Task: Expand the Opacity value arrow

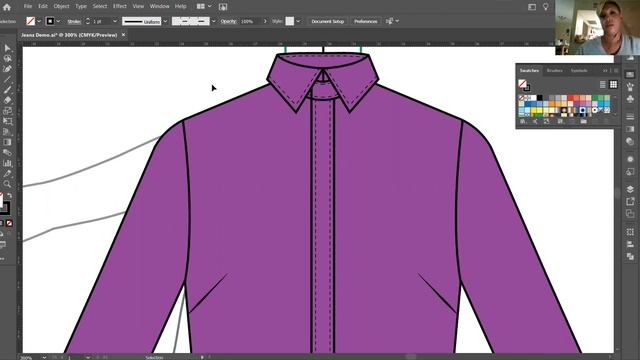Action: [265, 21]
